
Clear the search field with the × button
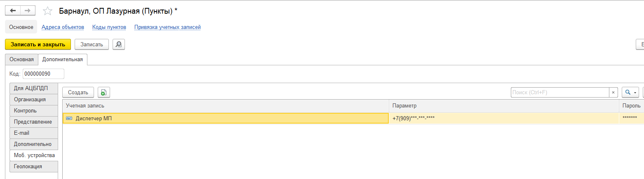pyautogui.click(x=613, y=93)
